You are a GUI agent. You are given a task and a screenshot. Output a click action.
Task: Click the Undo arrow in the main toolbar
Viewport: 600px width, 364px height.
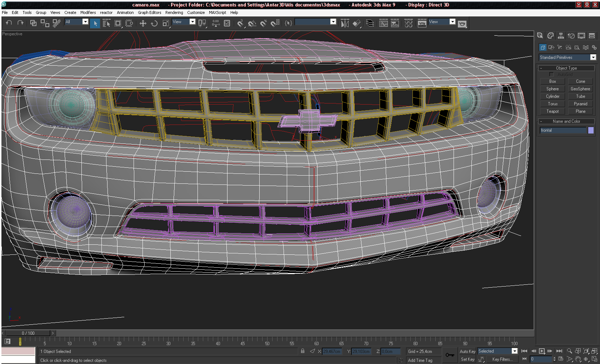(9, 23)
